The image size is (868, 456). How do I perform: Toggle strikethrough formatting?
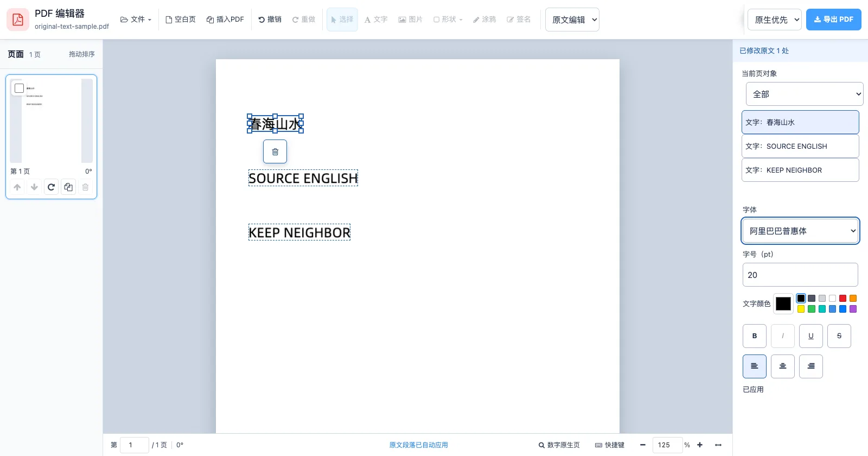pyautogui.click(x=839, y=336)
